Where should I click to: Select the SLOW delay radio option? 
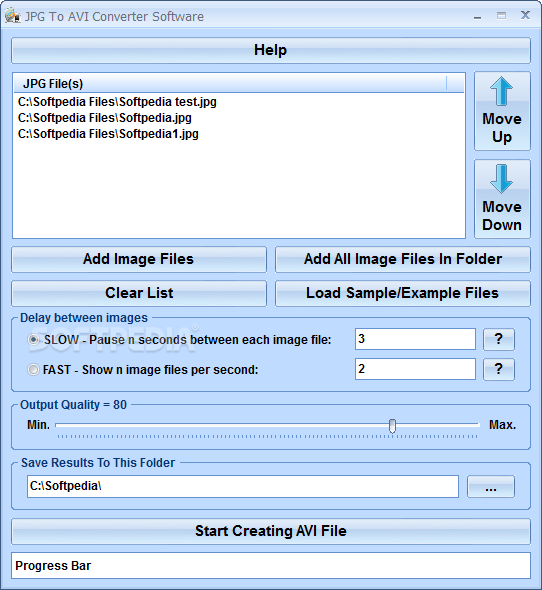coord(33,340)
